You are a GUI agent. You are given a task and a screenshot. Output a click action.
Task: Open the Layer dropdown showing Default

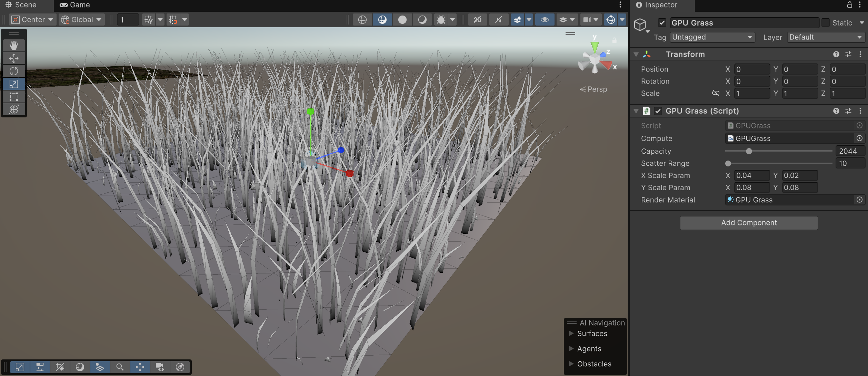pyautogui.click(x=825, y=37)
